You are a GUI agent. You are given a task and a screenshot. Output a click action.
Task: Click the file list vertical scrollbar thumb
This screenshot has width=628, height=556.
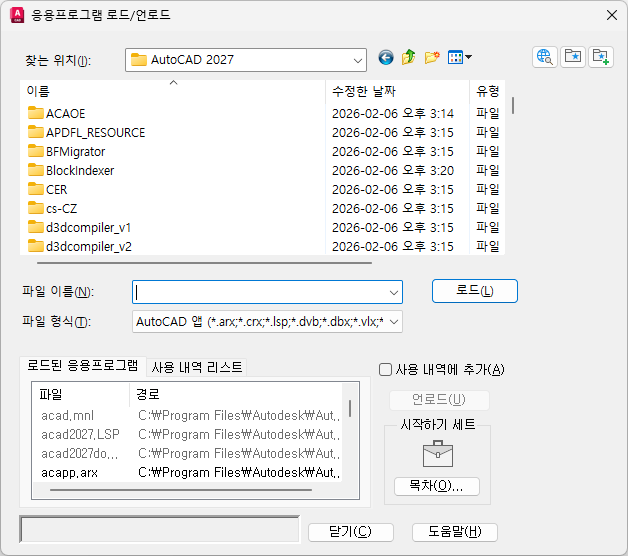coord(513,105)
